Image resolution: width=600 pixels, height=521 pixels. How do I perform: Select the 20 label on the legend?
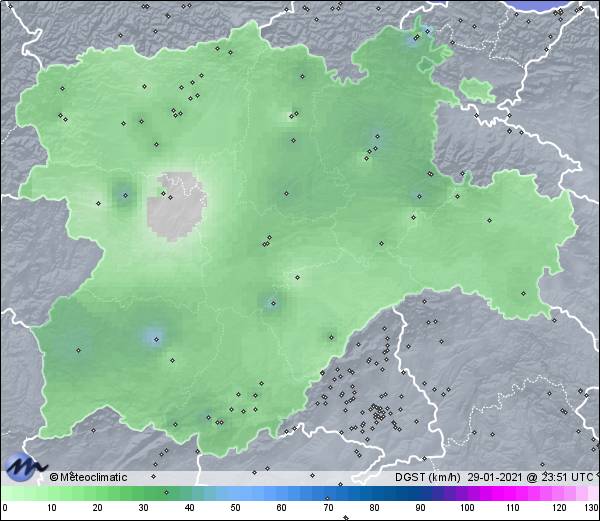pos(98,508)
